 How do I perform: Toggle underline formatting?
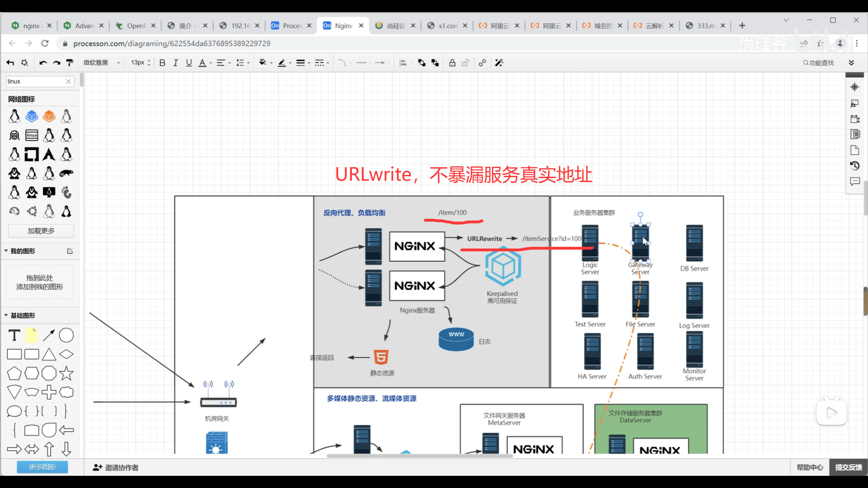[x=189, y=63]
